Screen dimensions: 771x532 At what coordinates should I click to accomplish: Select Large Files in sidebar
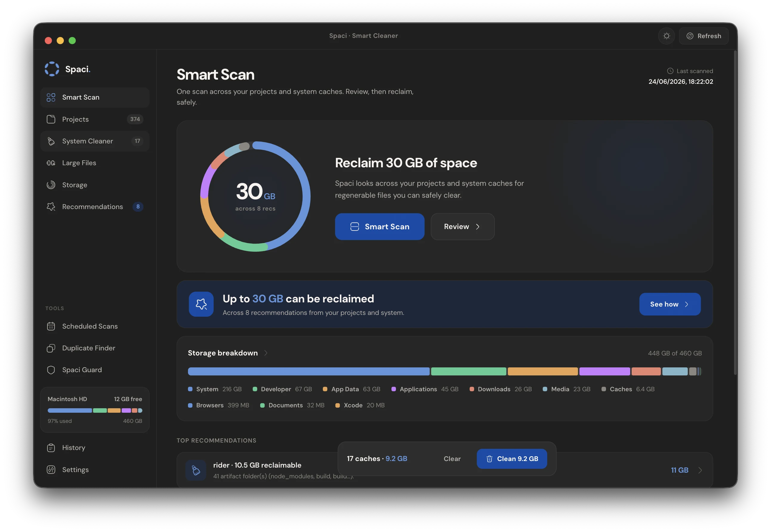95,163
